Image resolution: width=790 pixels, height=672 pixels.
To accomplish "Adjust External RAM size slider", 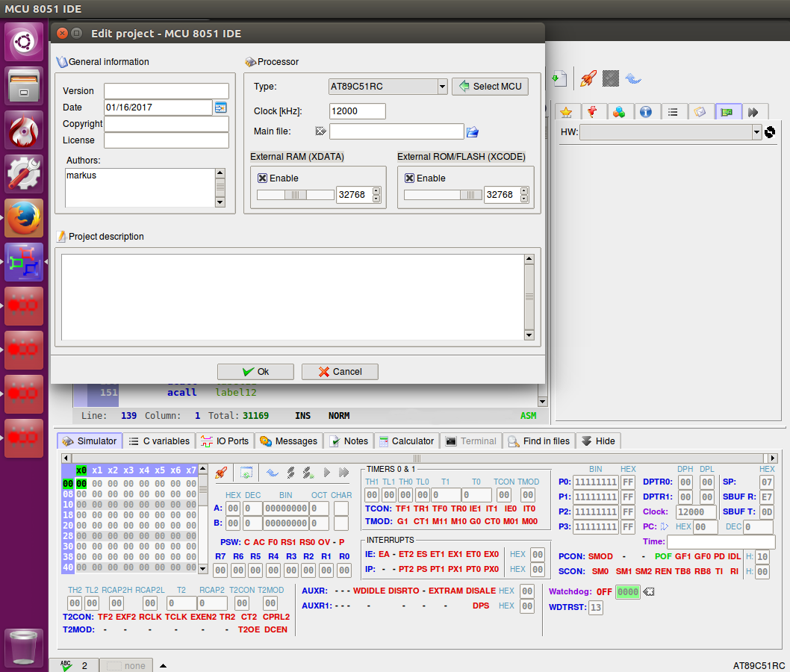I will pyautogui.click(x=295, y=195).
